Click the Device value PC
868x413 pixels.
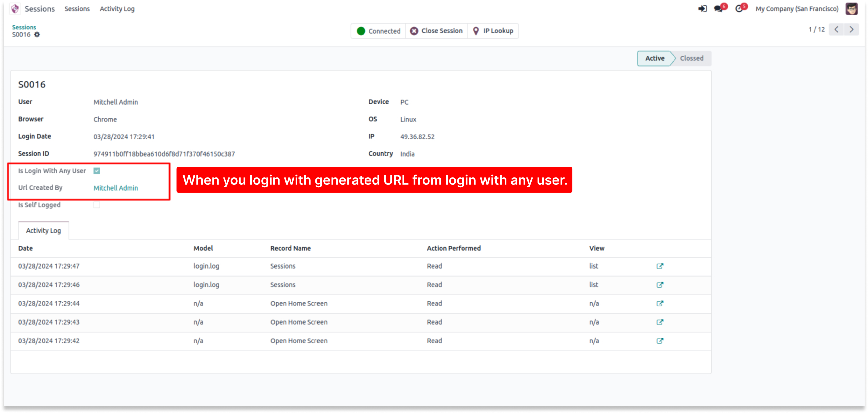[404, 102]
